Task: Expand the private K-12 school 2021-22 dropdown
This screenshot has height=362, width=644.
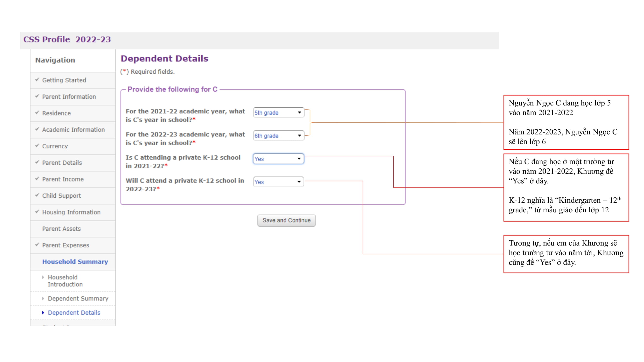Action: point(278,159)
